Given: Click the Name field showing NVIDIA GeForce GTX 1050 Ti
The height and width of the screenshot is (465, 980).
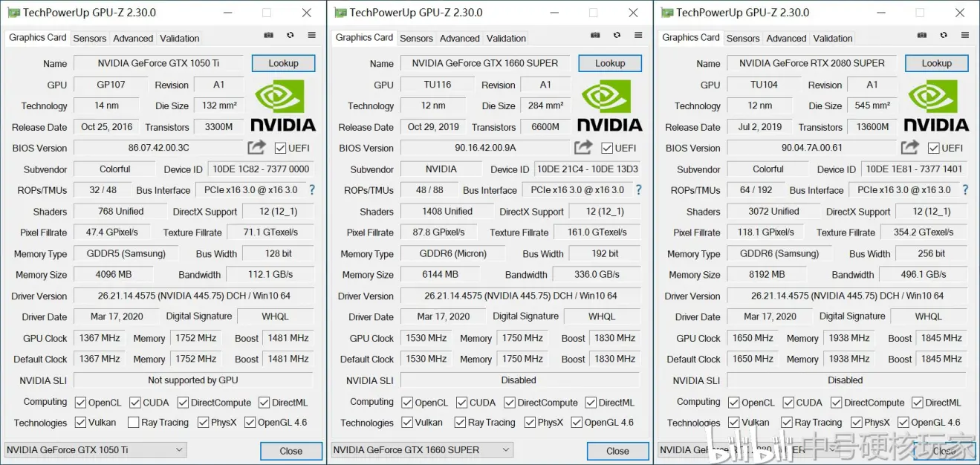Looking at the screenshot, I should [158, 63].
